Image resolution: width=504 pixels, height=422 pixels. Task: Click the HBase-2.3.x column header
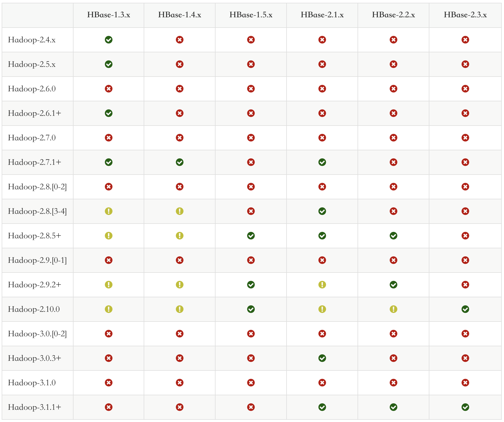pyautogui.click(x=465, y=15)
